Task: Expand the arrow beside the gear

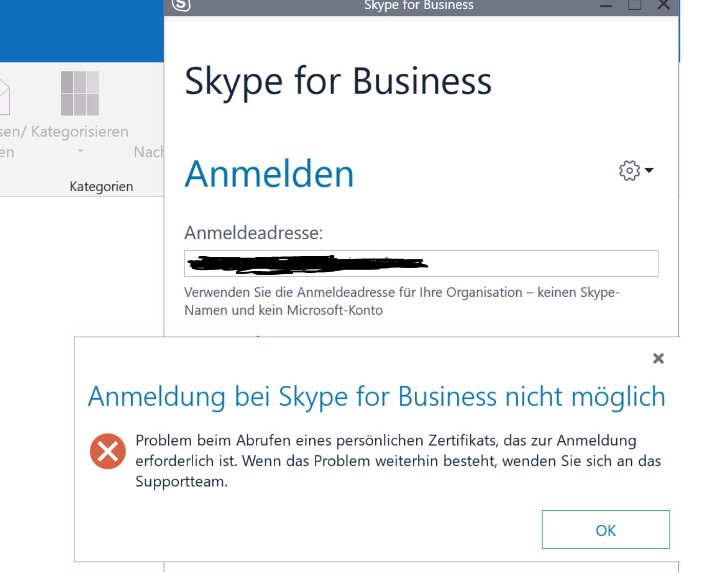Action: (649, 170)
